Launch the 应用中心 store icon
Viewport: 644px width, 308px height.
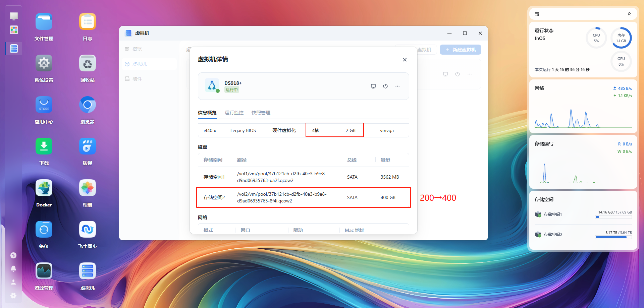tap(44, 105)
